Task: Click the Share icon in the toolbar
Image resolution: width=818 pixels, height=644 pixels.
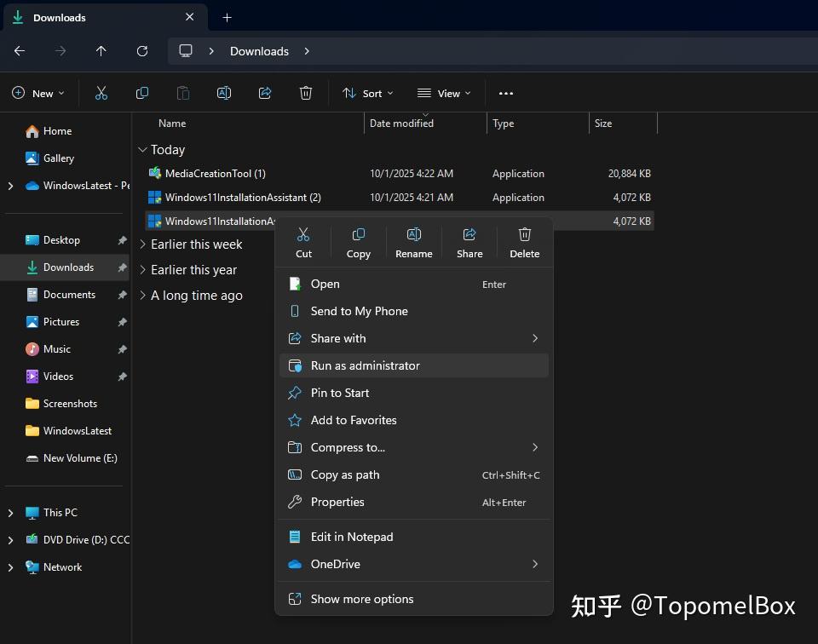Action: tap(265, 94)
